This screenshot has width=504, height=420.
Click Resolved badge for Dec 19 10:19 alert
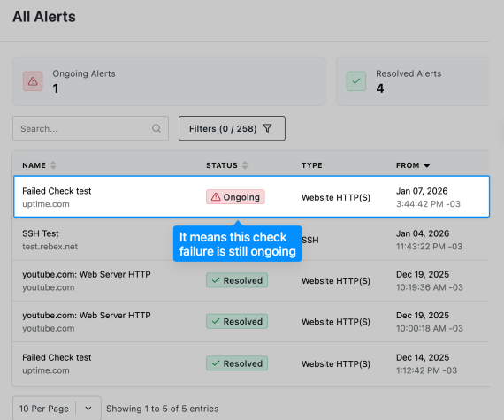point(237,280)
